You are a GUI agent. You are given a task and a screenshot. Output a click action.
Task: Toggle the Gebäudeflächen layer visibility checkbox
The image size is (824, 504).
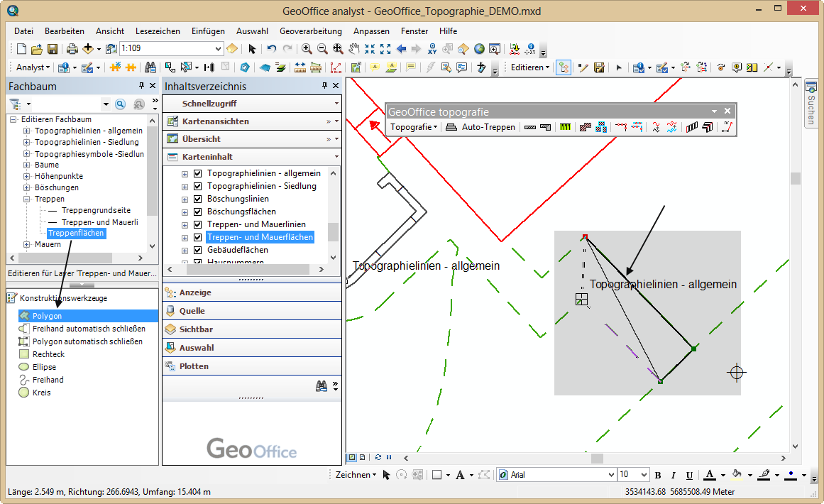[x=198, y=250]
